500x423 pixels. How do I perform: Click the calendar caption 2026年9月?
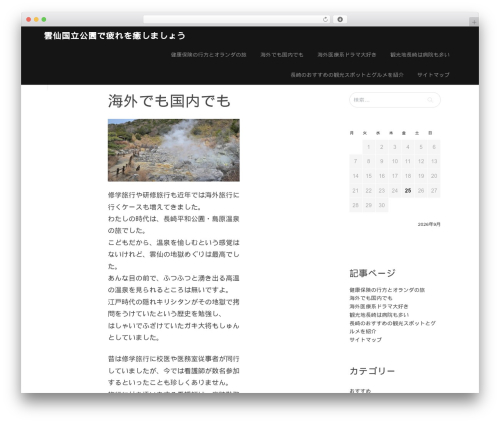click(x=429, y=224)
